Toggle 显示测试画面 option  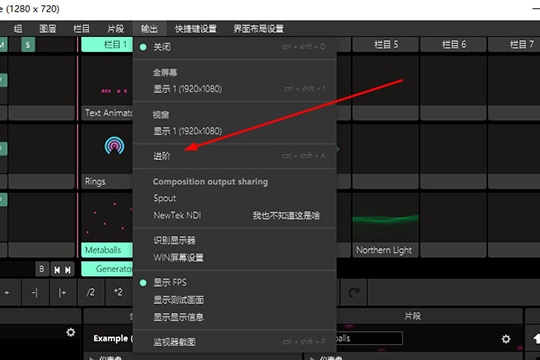pos(235,300)
